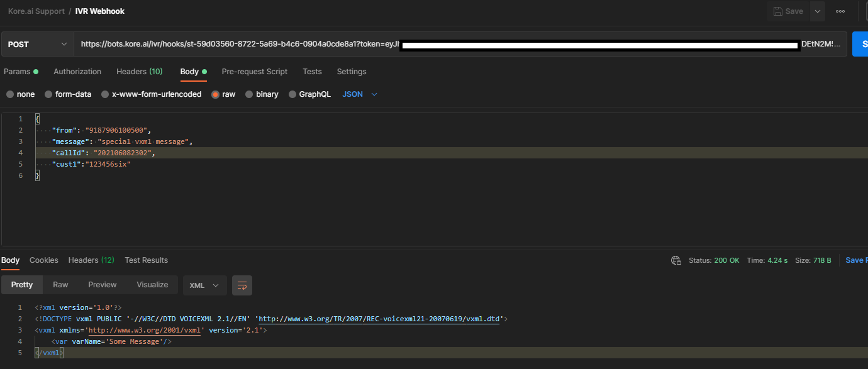The height and width of the screenshot is (369, 868).
Task: Switch response view to Preview
Action: pos(103,285)
